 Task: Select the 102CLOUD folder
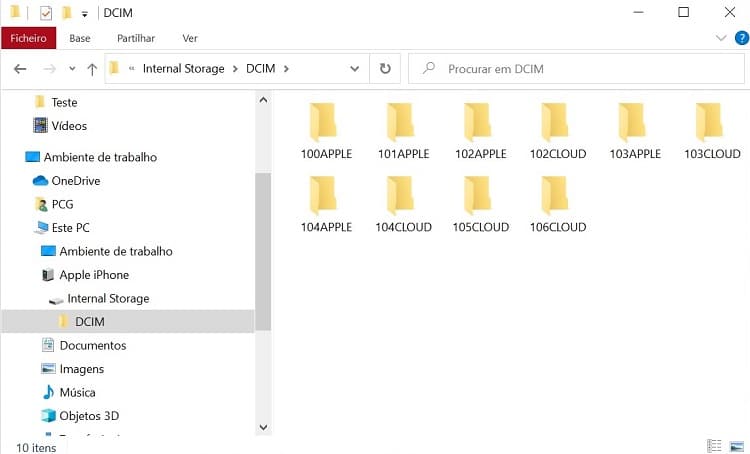(558, 132)
